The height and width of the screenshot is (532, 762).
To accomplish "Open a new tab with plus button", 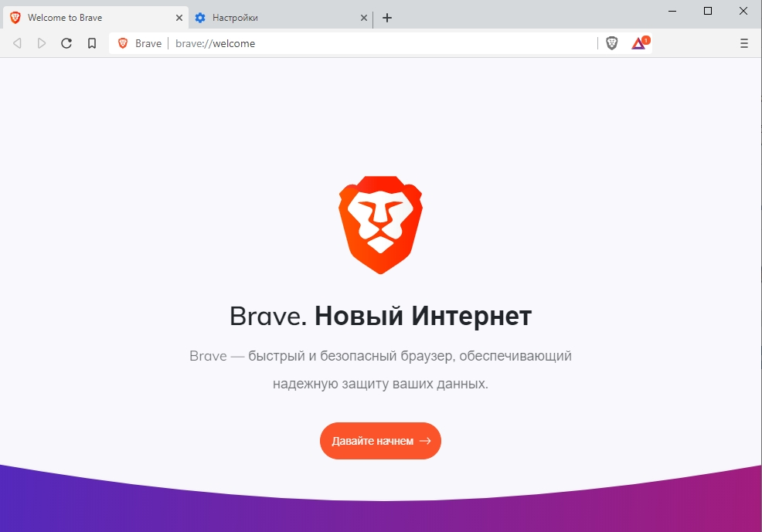I will (x=387, y=18).
